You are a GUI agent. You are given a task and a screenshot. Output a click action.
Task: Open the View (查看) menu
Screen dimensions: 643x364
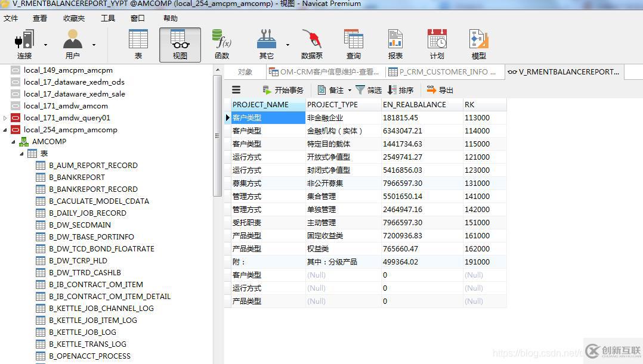(40, 18)
